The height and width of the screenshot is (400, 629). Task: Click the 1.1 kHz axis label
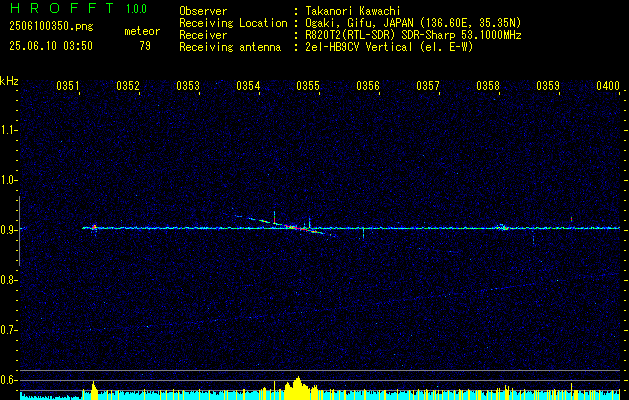8,130
